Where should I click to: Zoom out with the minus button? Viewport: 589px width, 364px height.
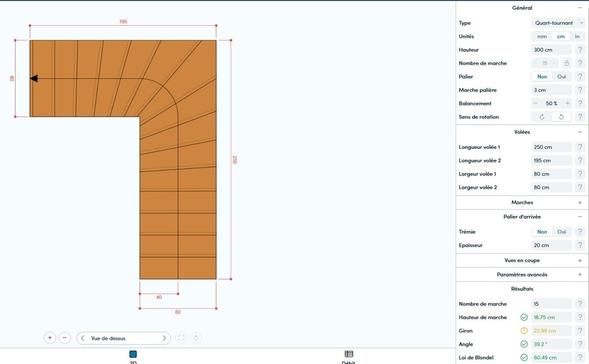pyautogui.click(x=64, y=338)
